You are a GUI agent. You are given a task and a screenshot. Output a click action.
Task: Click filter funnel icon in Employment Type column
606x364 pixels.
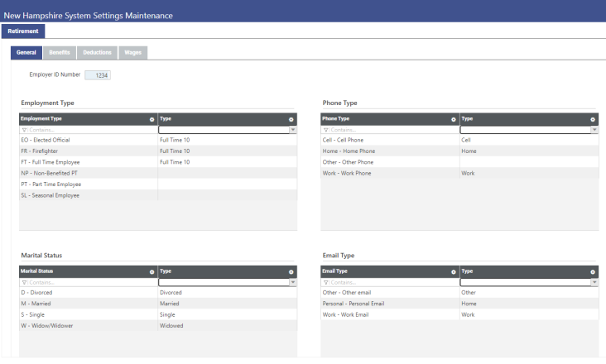click(x=23, y=130)
